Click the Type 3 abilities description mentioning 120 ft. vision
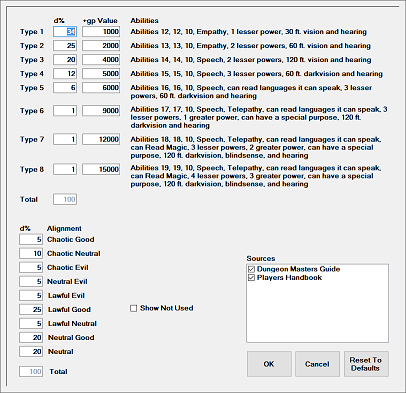Image resolution: width=406 pixels, height=393 pixels. pos(251,60)
